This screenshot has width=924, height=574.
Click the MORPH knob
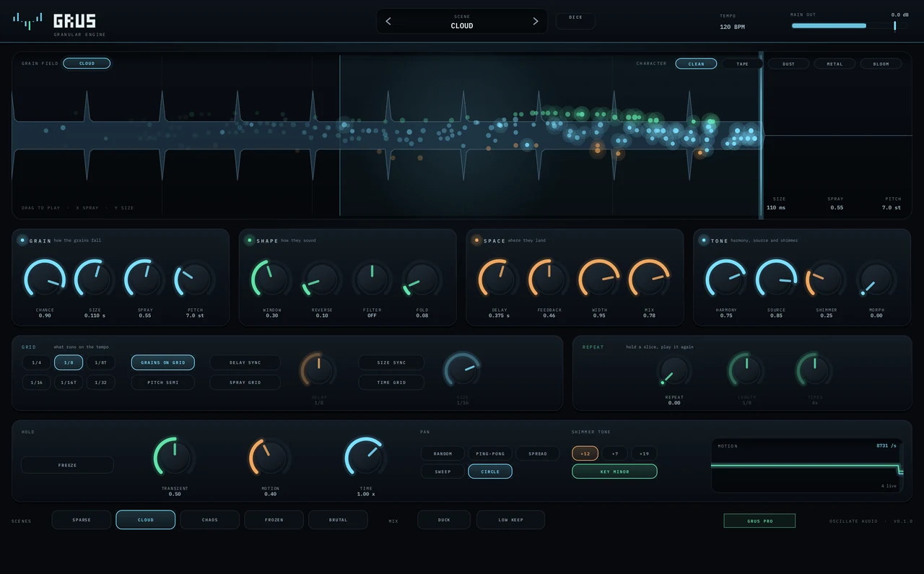(x=876, y=279)
